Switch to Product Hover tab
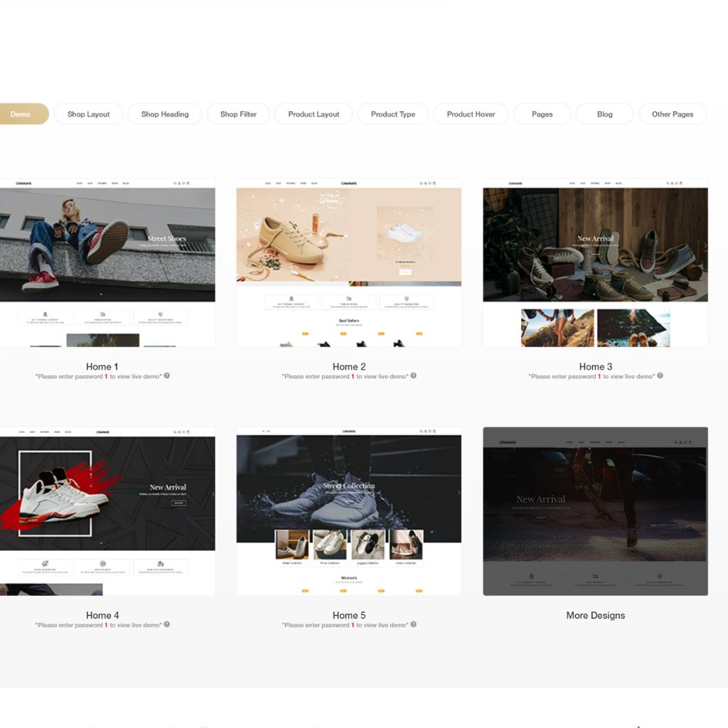This screenshot has height=728, width=728. (471, 114)
